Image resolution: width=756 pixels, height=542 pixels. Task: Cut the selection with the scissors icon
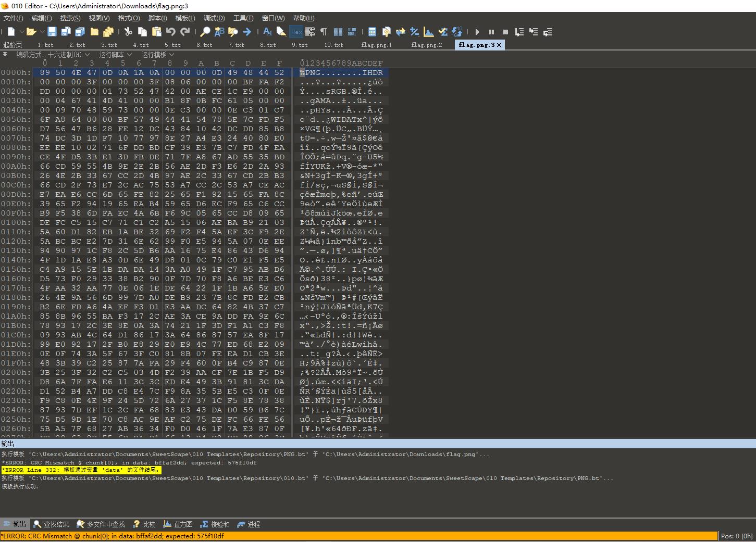[128, 32]
